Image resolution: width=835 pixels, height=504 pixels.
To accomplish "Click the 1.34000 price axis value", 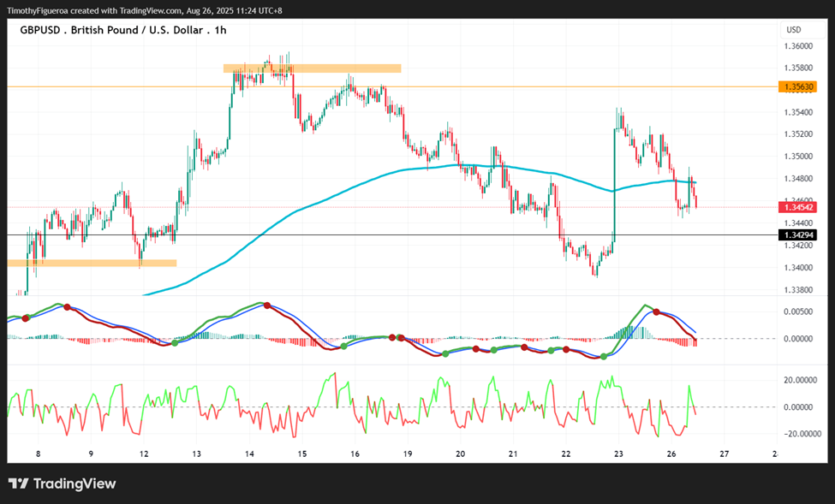I will click(x=798, y=268).
